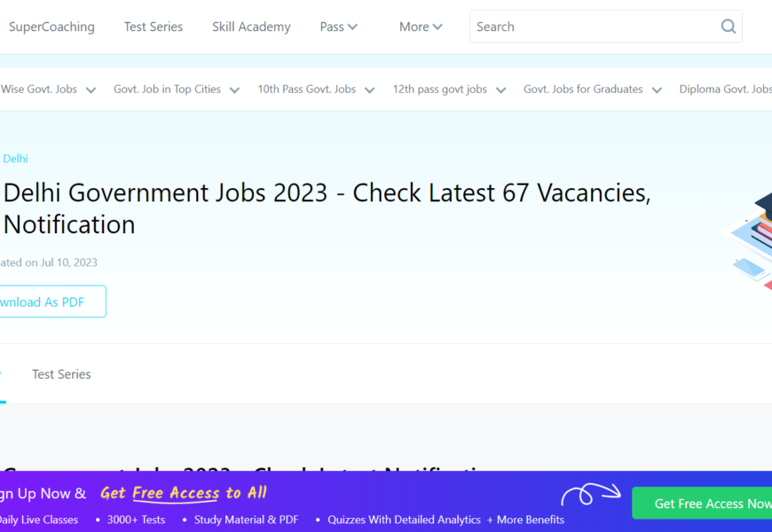Viewport: 772px width, 532px height.
Task: Click the chevron beside 12th pass govt jobs
Action: [500, 90]
